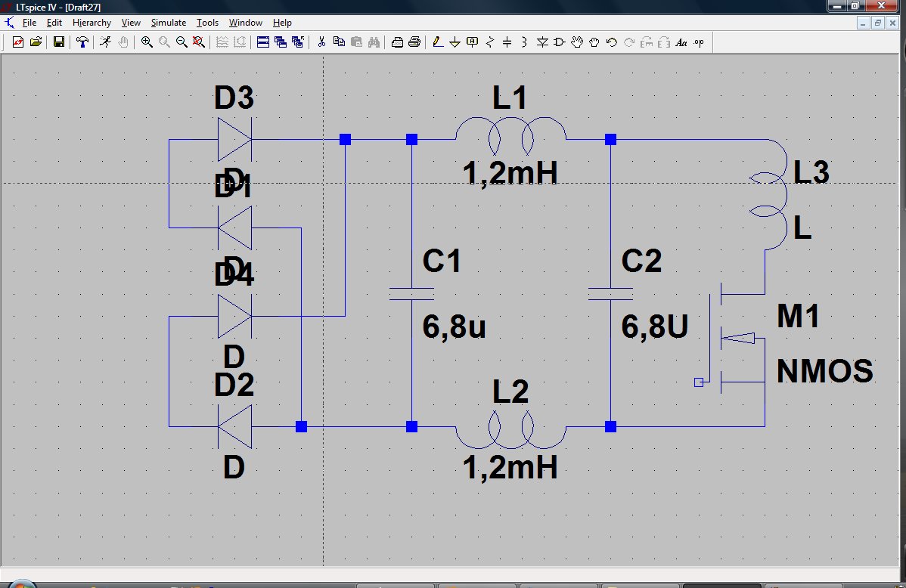Click the Halt simulation hand icon

point(123,42)
